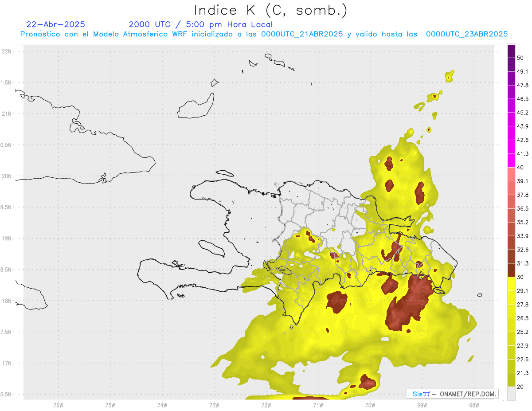The width and height of the screenshot is (532, 411).
Task: Click the '72W' longitude label
Action: coord(266,405)
